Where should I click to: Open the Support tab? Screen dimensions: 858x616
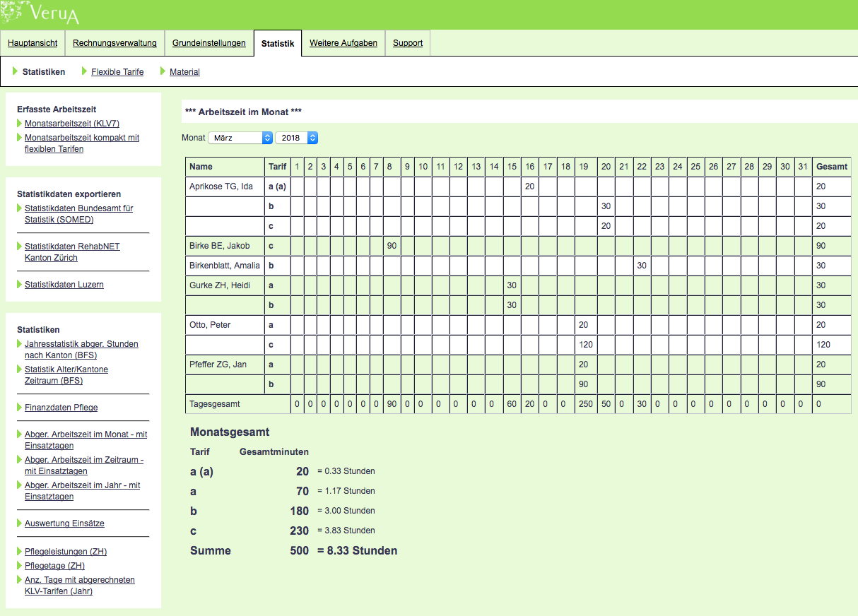(x=408, y=43)
